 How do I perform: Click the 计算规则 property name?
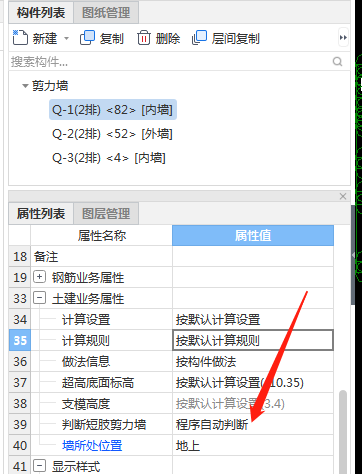[x=86, y=340]
